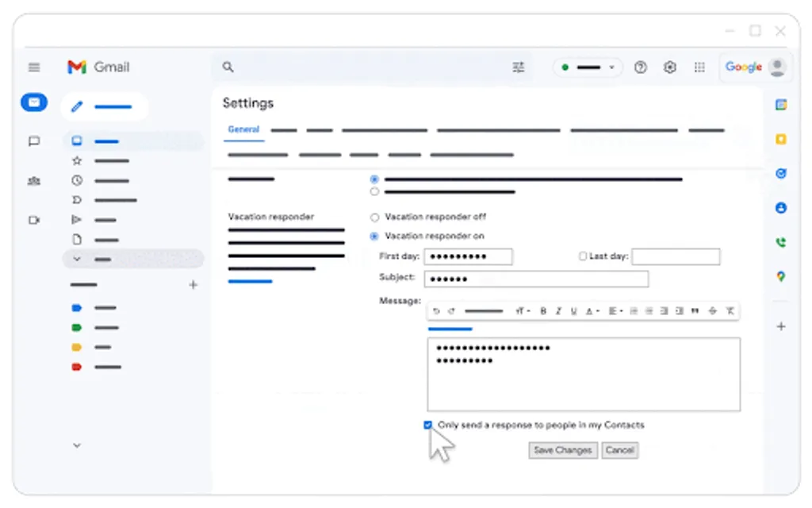Select the first radio option above Vacation responder

374,179
